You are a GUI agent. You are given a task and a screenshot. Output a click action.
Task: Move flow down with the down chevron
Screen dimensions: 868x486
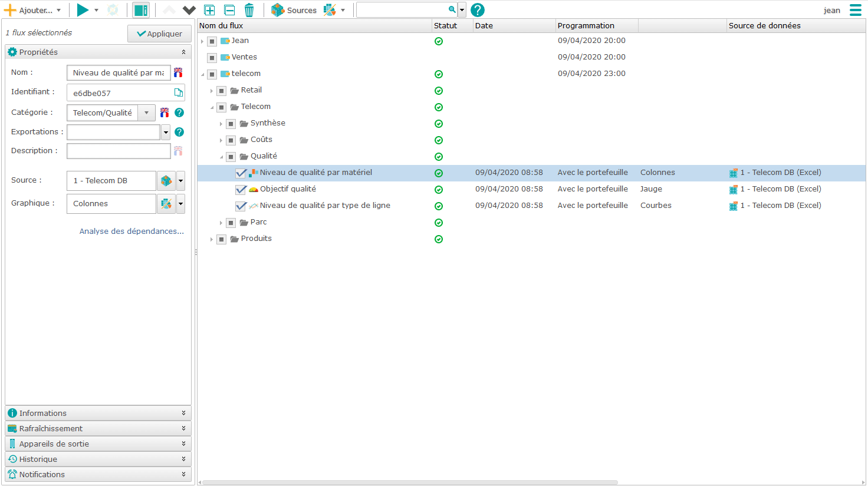click(189, 10)
